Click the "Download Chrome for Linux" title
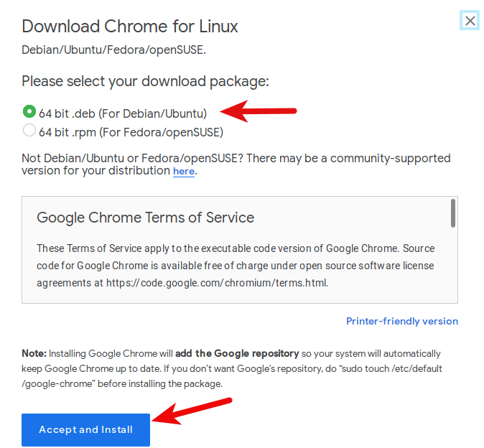 (x=130, y=27)
